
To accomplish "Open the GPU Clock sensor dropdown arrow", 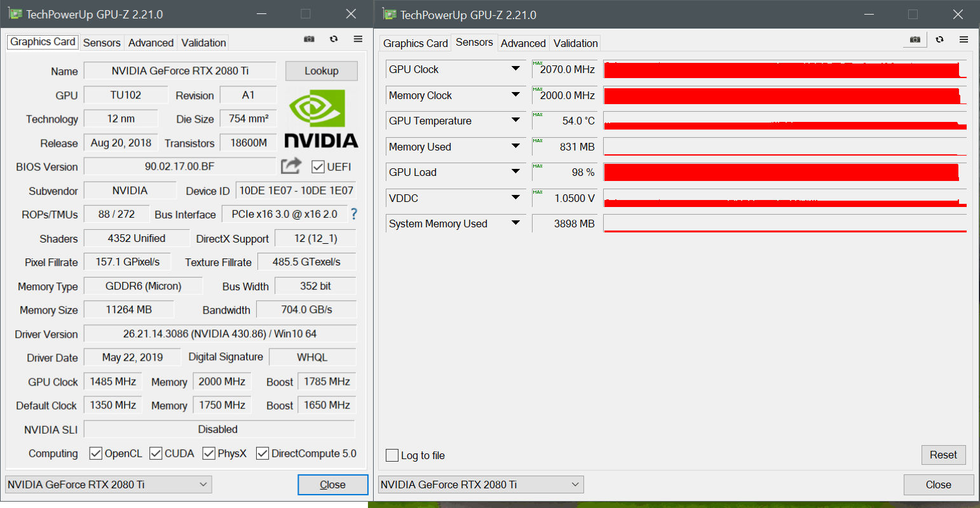I will point(516,69).
